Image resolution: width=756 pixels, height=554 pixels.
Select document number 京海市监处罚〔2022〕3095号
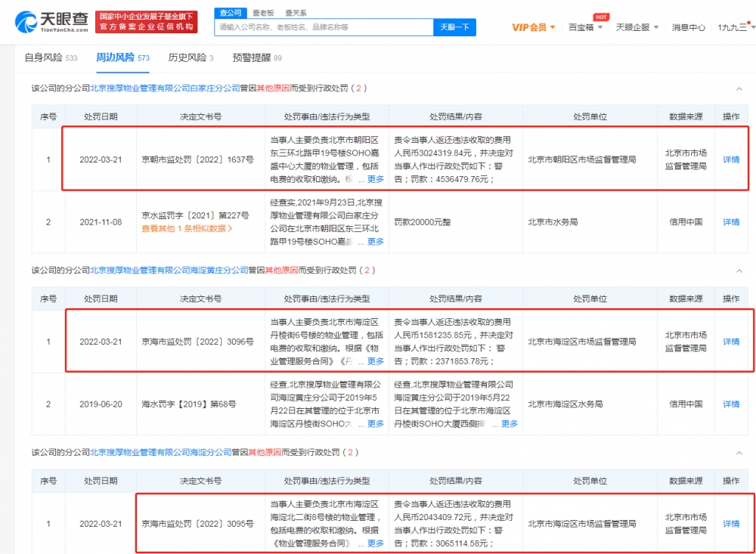tap(197, 524)
